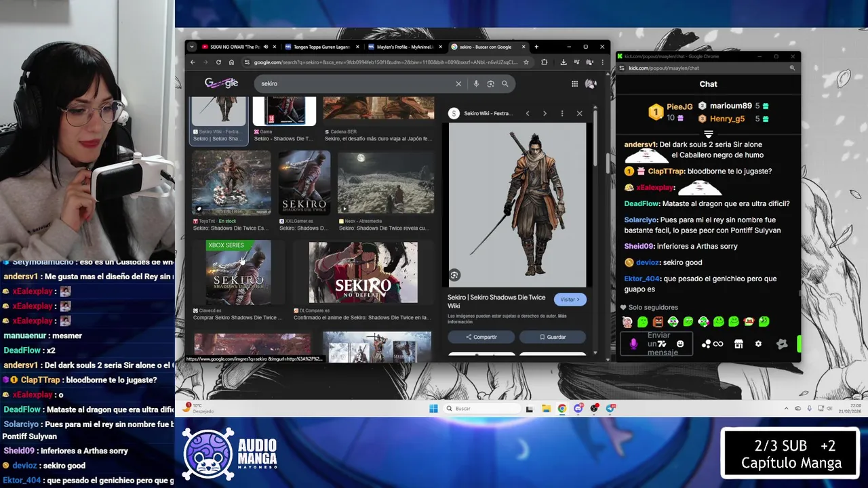This screenshot has width=868, height=488.
Task: Click the Lens icon on Sekiro preview image
Action: pos(454,275)
